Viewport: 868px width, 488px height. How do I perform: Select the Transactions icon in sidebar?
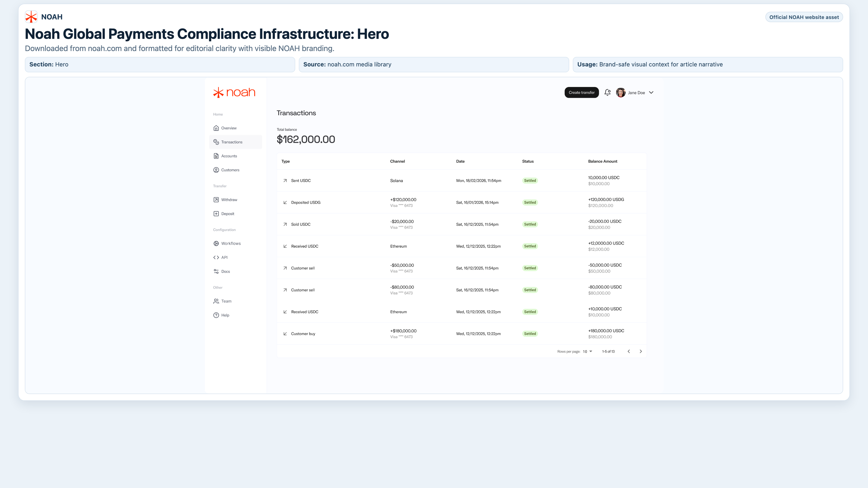216,142
